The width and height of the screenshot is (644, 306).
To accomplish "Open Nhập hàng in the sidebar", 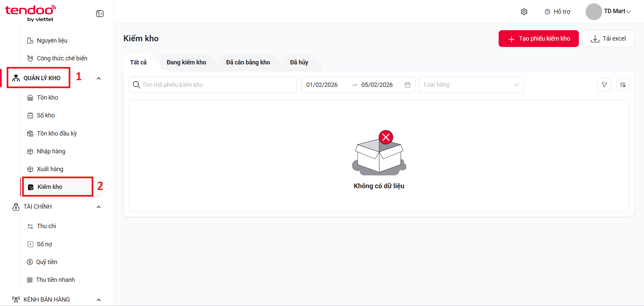I will [51, 151].
